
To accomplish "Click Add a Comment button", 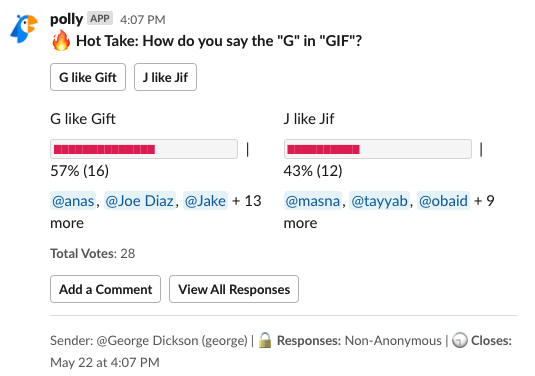I will [105, 289].
